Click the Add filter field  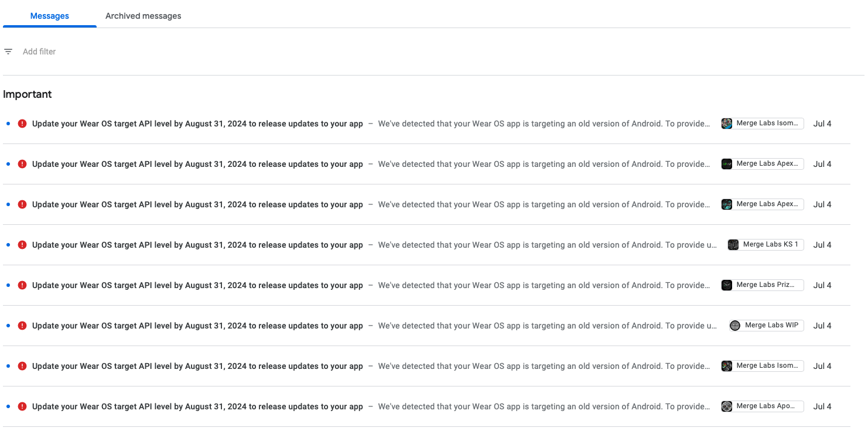pos(39,52)
